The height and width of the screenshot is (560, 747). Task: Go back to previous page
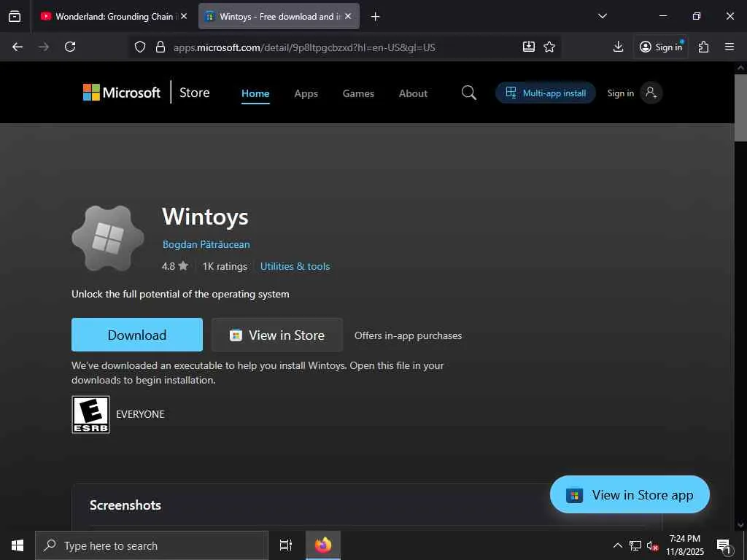click(18, 47)
